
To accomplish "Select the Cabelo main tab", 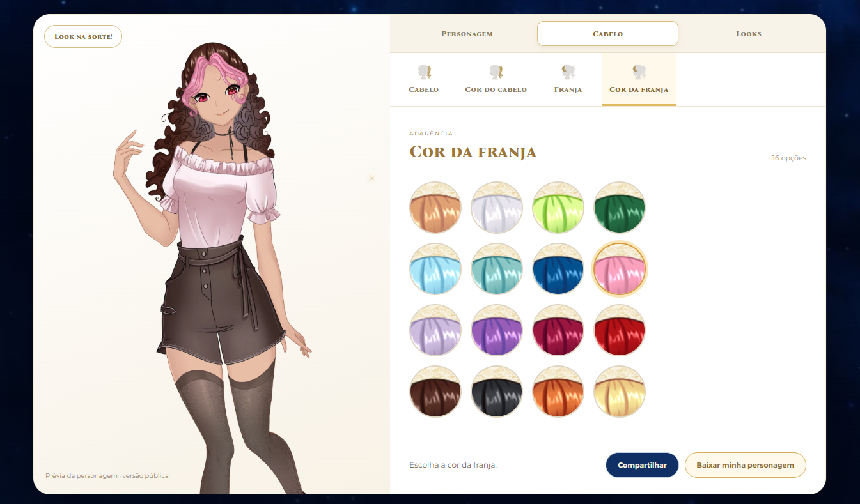I will click(607, 34).
